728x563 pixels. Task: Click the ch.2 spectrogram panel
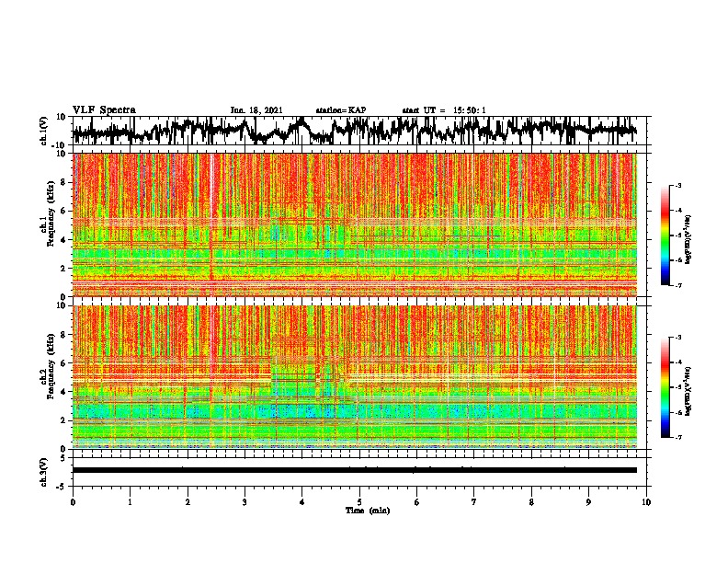click(x=359, y=377)
